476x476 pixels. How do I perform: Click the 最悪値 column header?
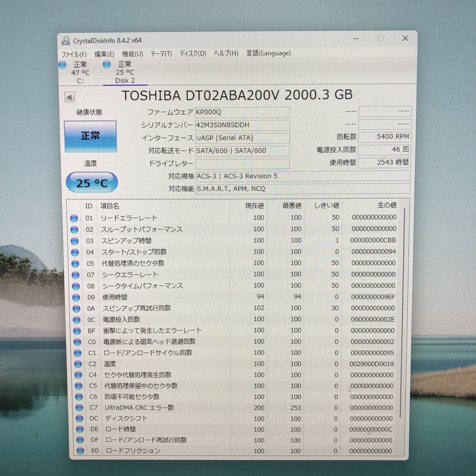tap(292, 205)
